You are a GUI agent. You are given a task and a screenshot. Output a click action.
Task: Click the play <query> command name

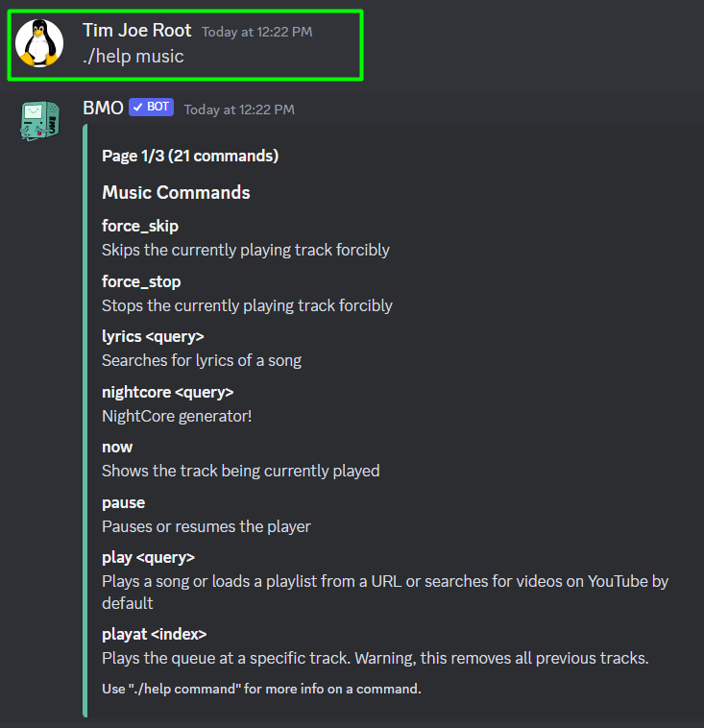pos(149,558)
